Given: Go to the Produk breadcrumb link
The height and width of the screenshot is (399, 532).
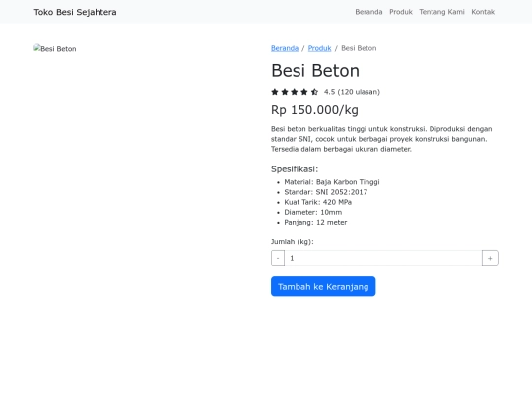Looking at the screenshot, I should 319,48.
